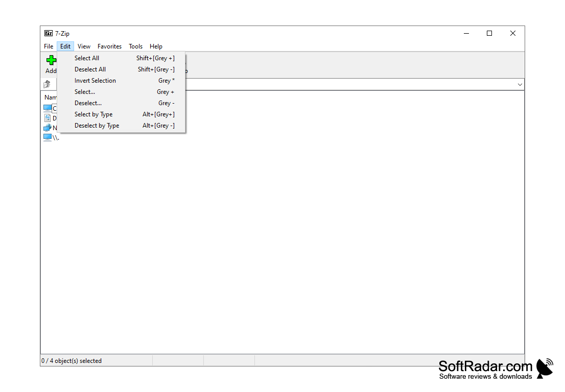Screen dimensions: 565x392
Task: Select the Computer monitor icon
Action: tap(46, 108)
